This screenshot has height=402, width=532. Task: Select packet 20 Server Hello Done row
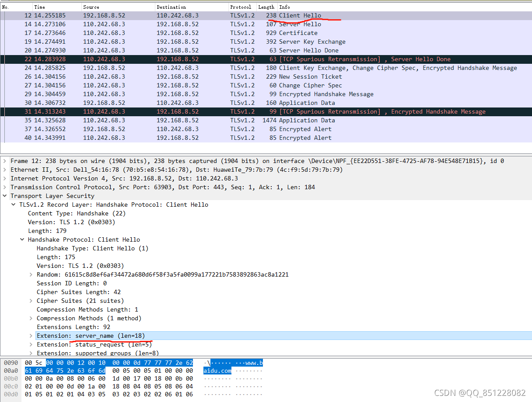[x=266, y=50]
